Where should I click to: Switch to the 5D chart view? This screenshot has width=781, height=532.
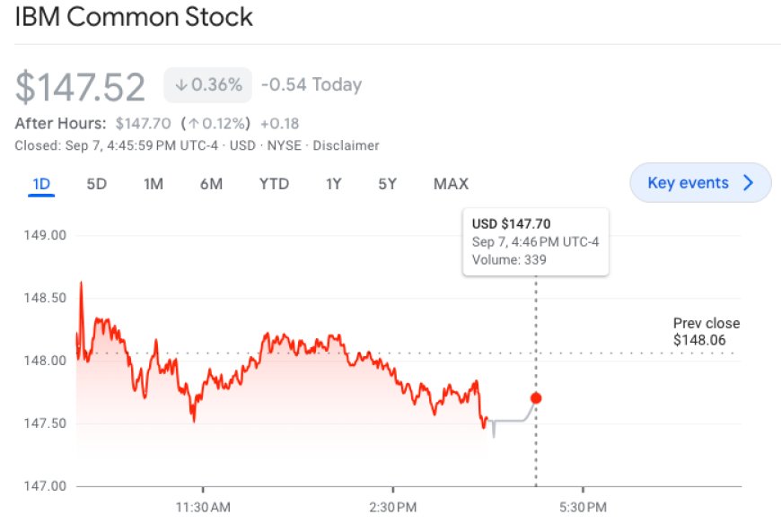[x=96, y=183]
